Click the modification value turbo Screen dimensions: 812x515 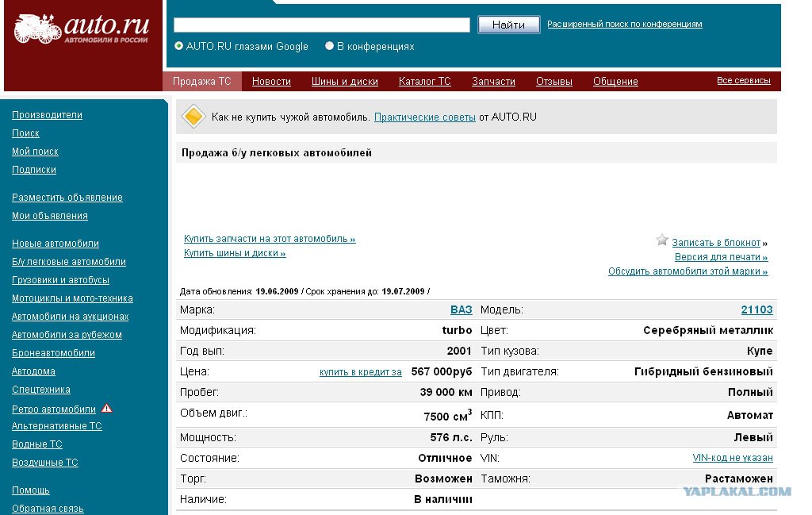(457, 330)
